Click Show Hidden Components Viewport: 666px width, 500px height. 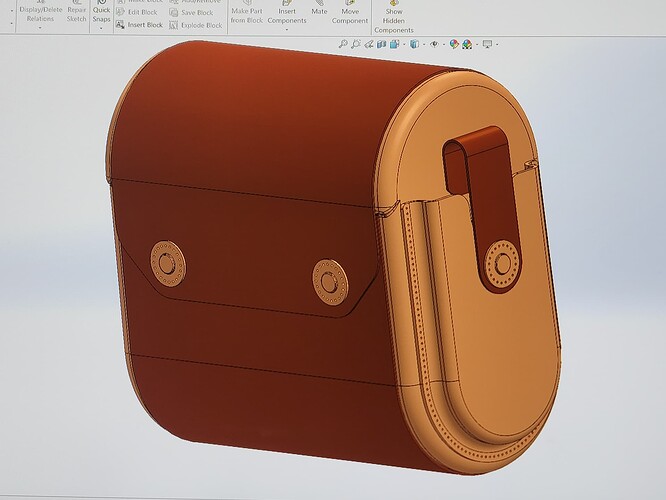393,18
